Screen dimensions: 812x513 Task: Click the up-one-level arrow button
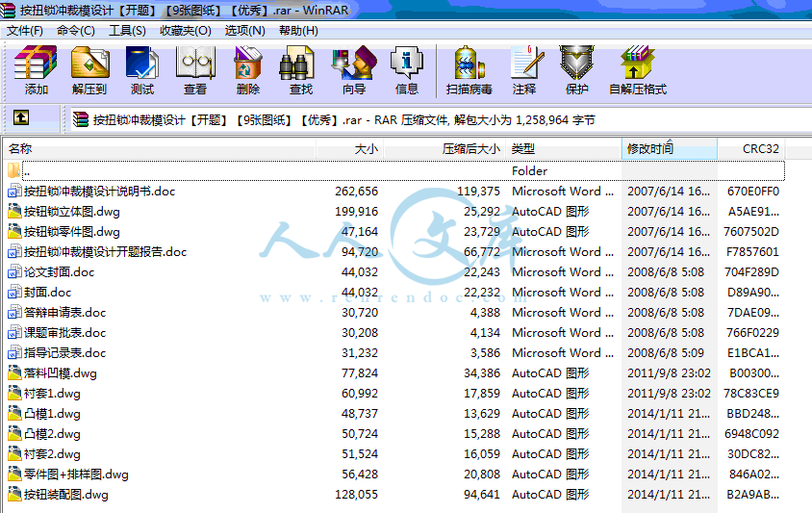(x=21, y=117)
